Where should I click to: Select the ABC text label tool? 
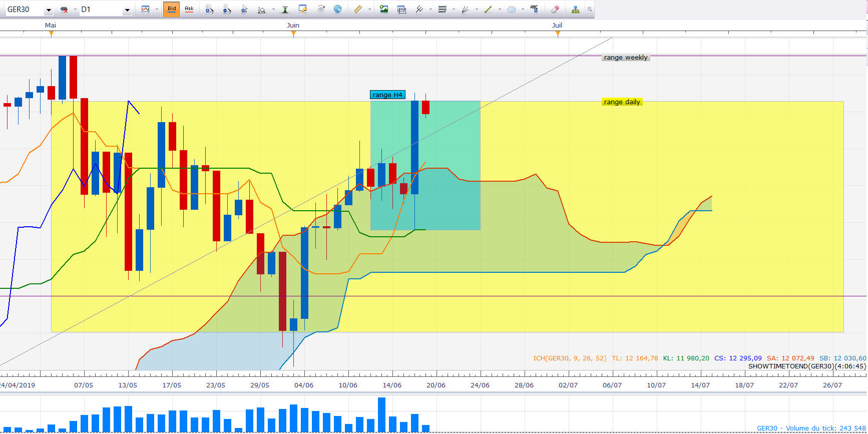tap(534, 9)
